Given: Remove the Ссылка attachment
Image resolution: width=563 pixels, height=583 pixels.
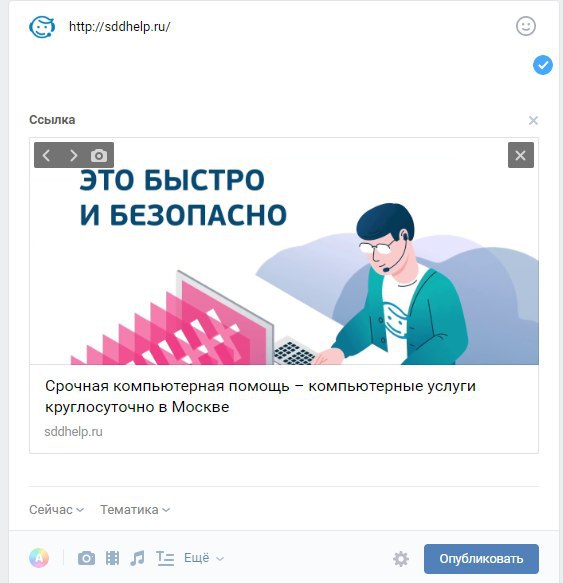Looking at the screenshot, I should (x=533, y=120).
